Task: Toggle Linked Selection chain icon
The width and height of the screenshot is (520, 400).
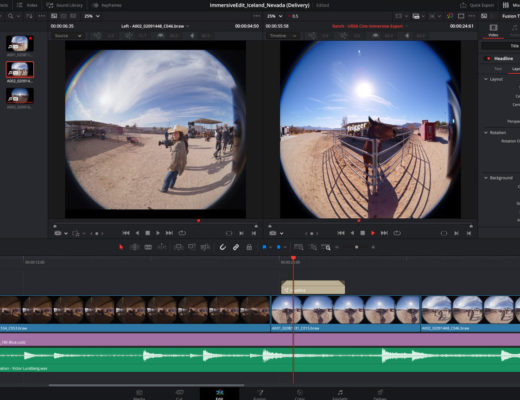Action: 236,247
